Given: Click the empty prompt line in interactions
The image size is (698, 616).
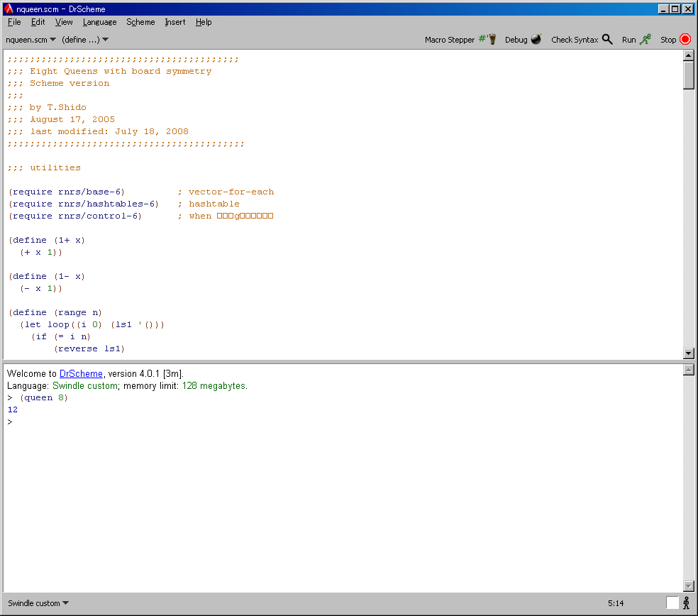Looking at the screenshot, I should (x=10, y=422).
